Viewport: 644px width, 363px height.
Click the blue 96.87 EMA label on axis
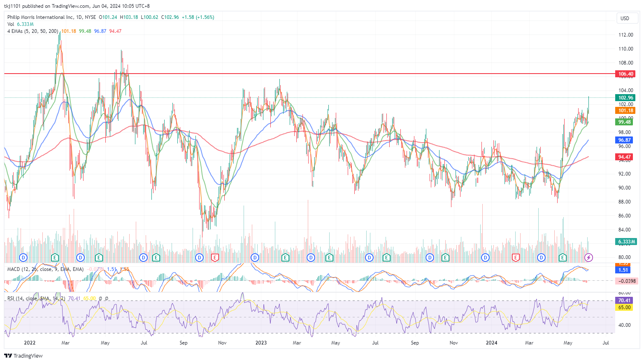click(x=624, y=140)
